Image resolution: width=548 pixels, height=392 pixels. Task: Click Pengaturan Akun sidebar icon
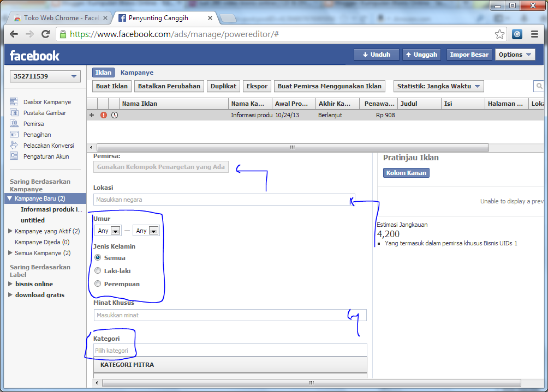[14, 156]
